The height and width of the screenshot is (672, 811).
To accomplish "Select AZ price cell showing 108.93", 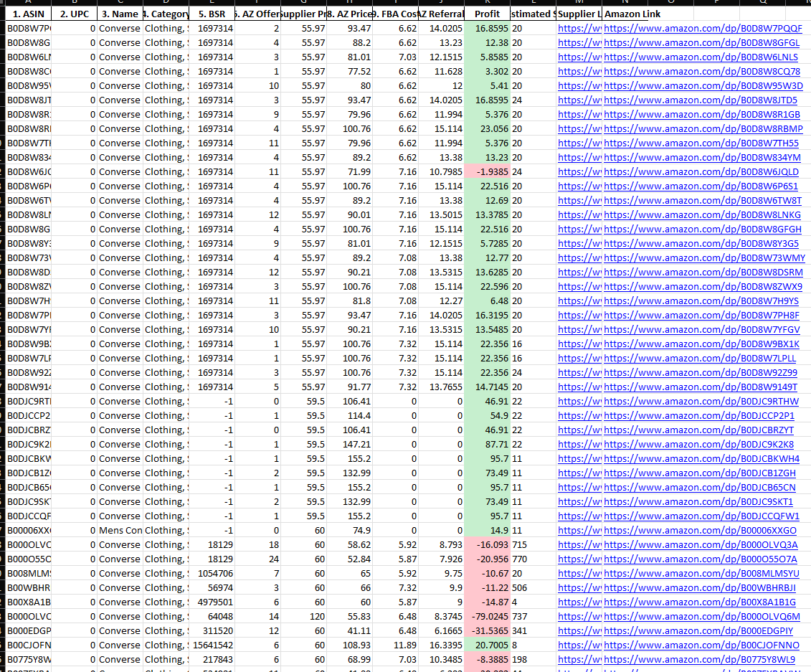I will pyautogui.click(x=350, y=645).
